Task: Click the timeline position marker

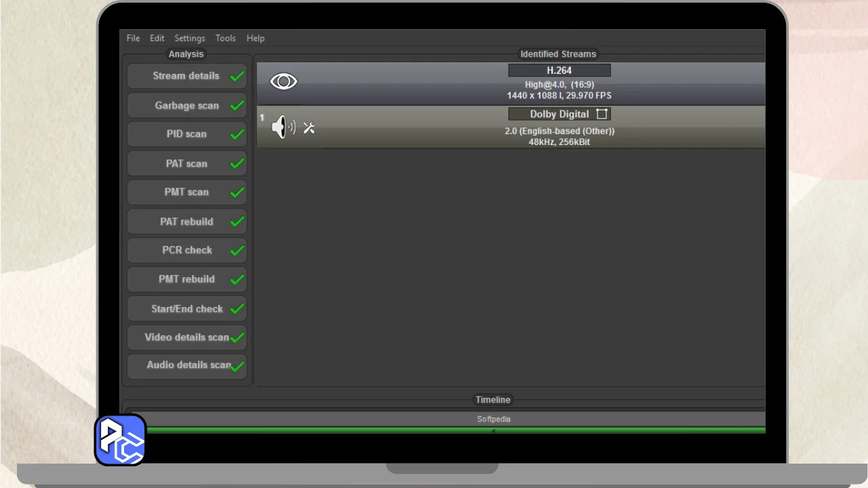Action: coord(493,431)
